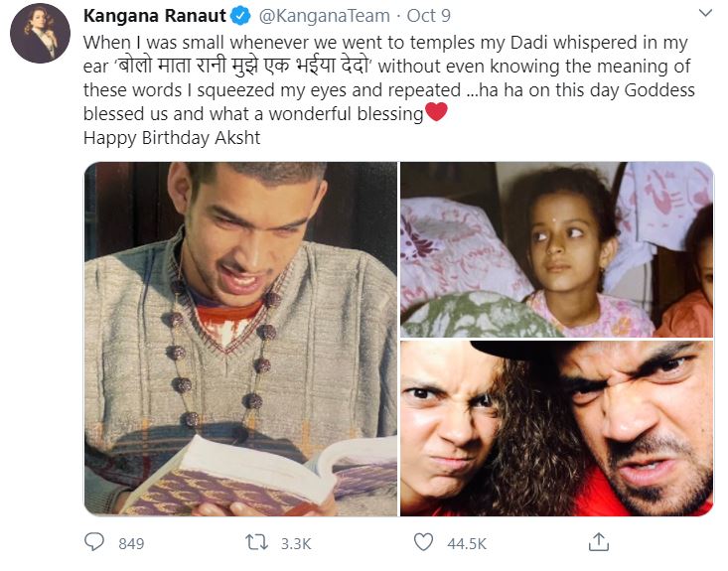Like the tweet with the heart icon

pyautogui.click(x=424, y=542)
